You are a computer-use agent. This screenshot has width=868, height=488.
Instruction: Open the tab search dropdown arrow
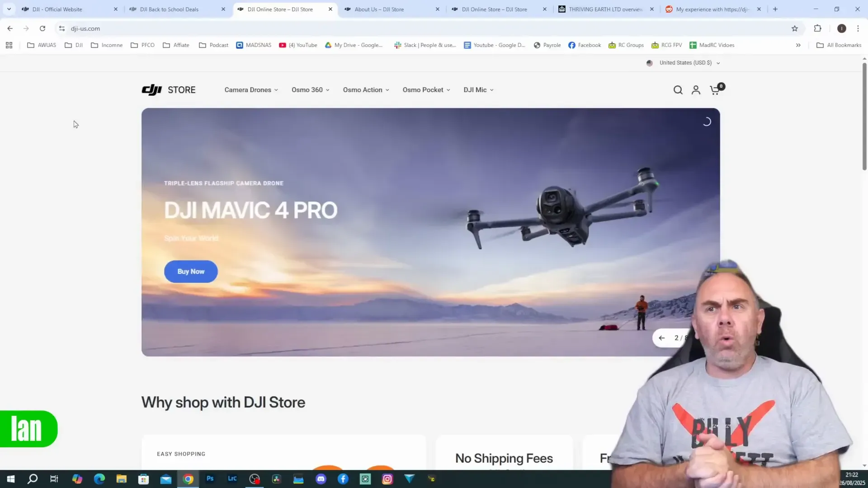click(x=9, y=9)
